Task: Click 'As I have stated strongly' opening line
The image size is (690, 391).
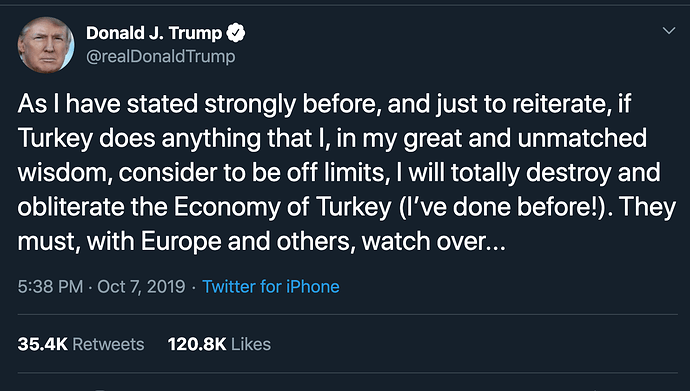Action: (156, 105)
